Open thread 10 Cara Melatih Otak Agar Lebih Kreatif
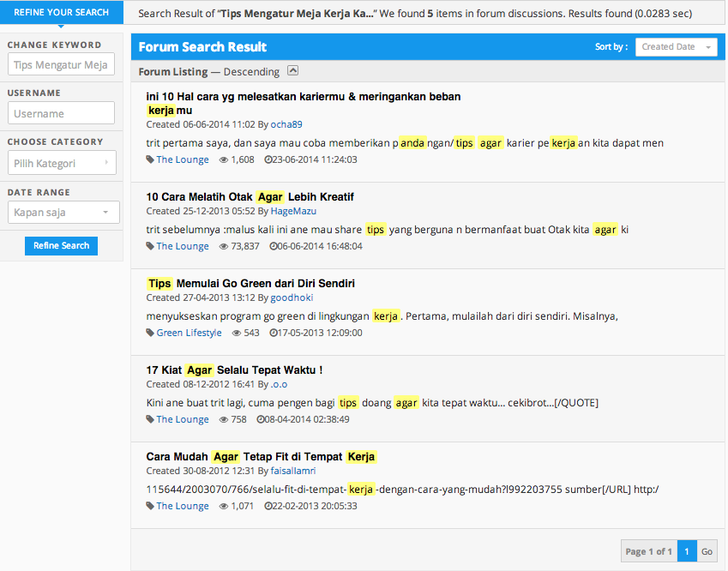Image resolution: width=728 pixels, height=571 pixels. [250, 197]
